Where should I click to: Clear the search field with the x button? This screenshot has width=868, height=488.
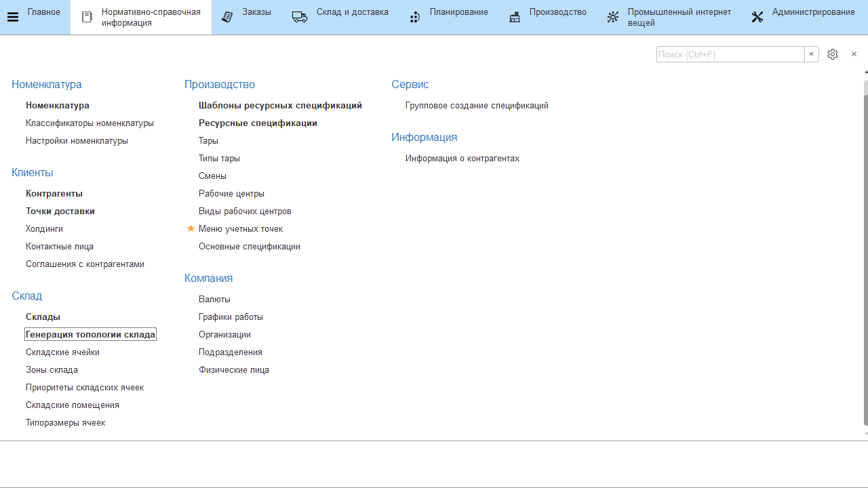pos(811,54)
